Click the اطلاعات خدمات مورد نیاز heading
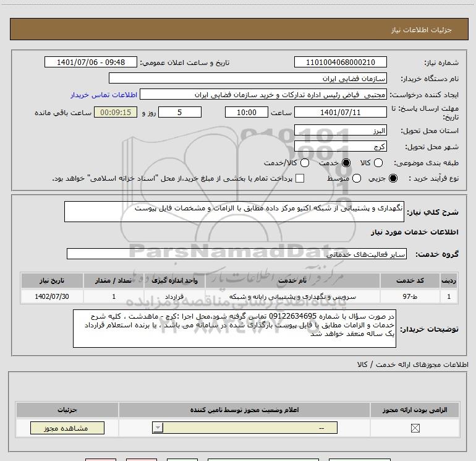Viewport: 476px width, 461px height. click(x=414, y=232)
